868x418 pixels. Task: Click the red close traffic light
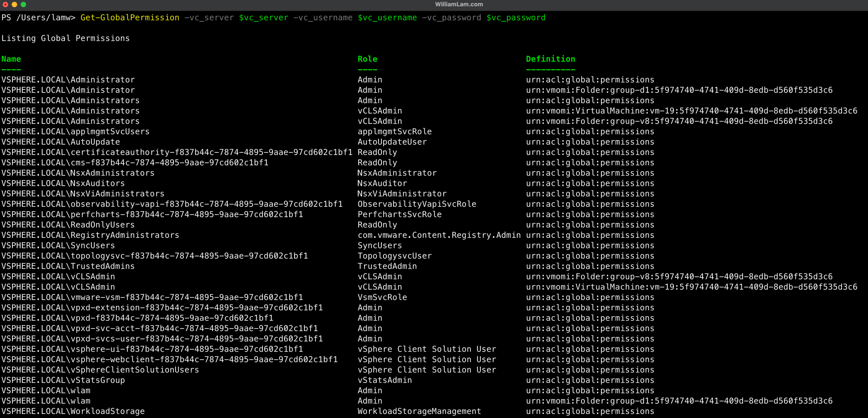click(x=5, y=4)
